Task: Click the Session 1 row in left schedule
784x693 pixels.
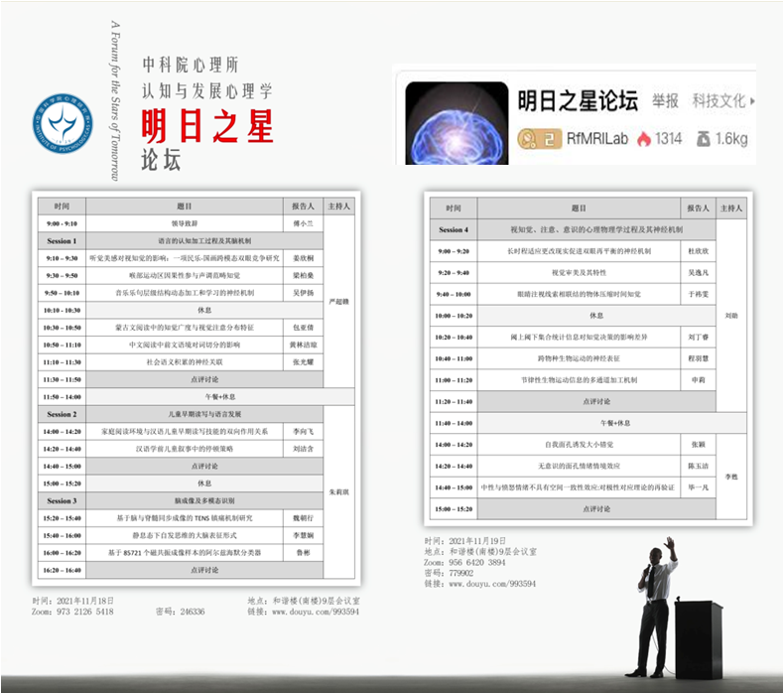Action: [62, 241]
